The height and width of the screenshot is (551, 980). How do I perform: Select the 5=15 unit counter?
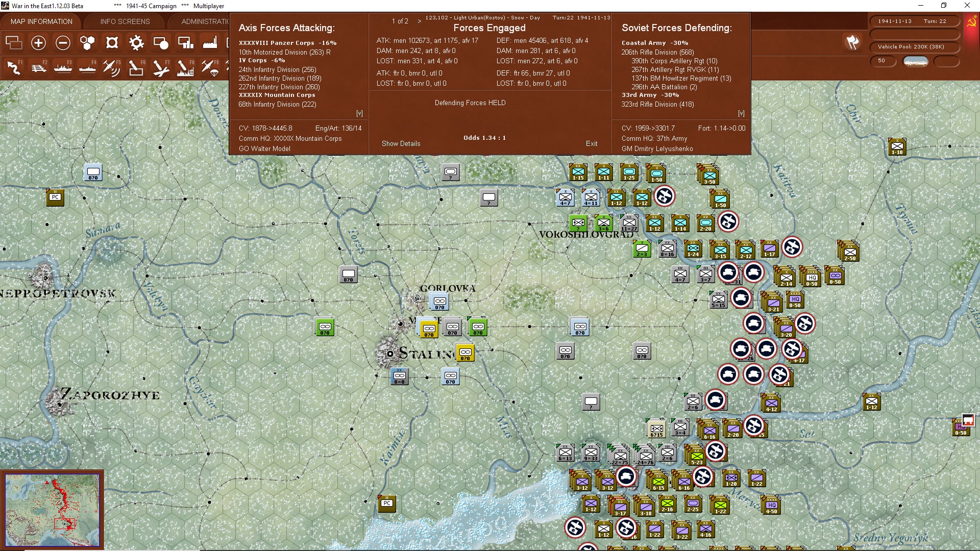[x=718, y=299]
